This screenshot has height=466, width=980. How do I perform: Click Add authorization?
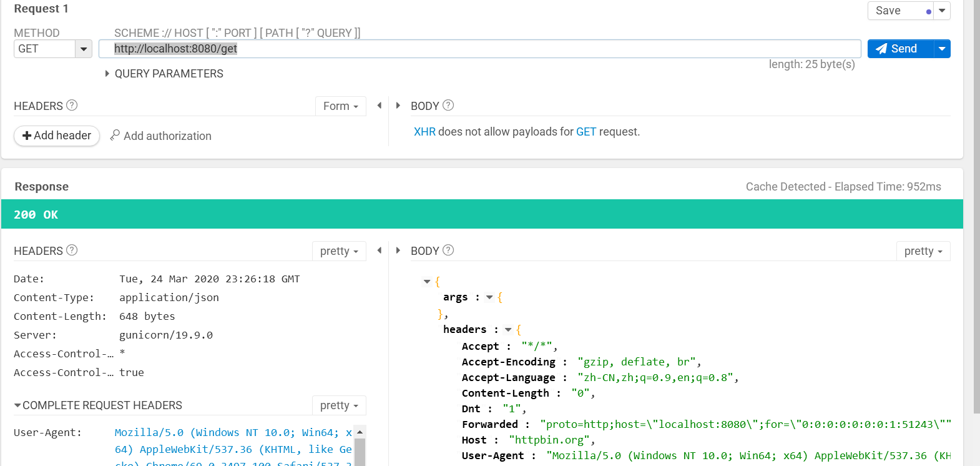tap(161, 136)
